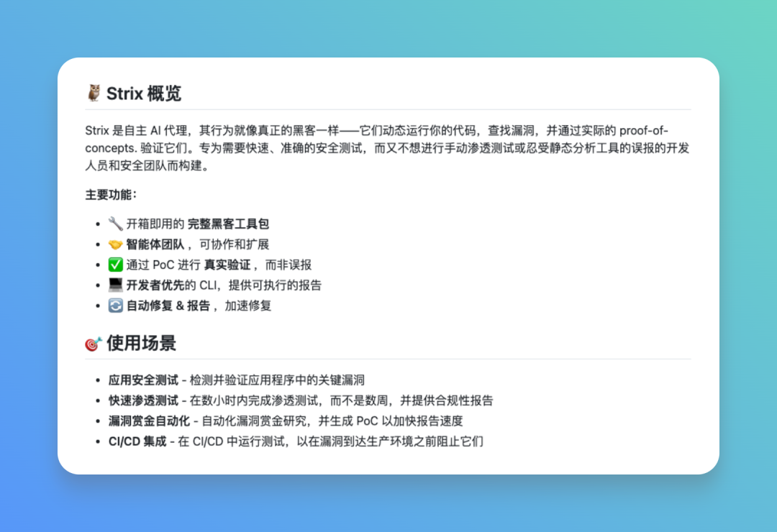
Task: Collapse the 使用场景 section heading
Action: coord(142,344)
